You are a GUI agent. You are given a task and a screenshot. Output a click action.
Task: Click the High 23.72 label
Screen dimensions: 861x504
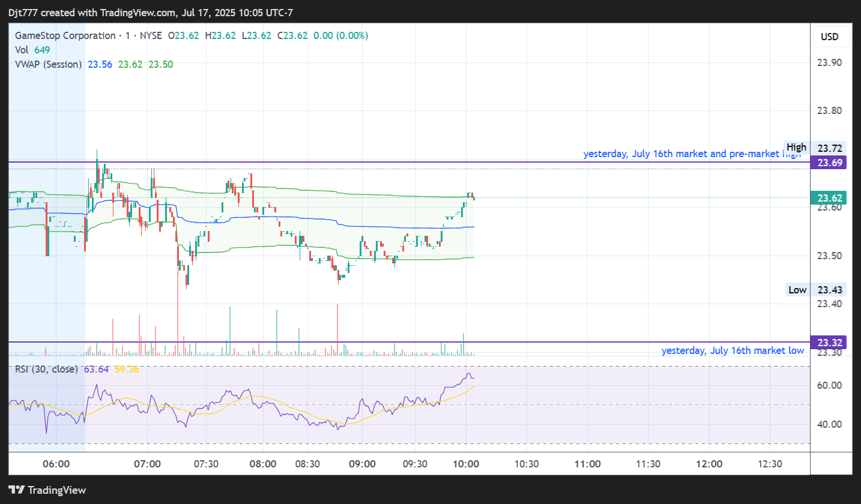coord(815,148)
